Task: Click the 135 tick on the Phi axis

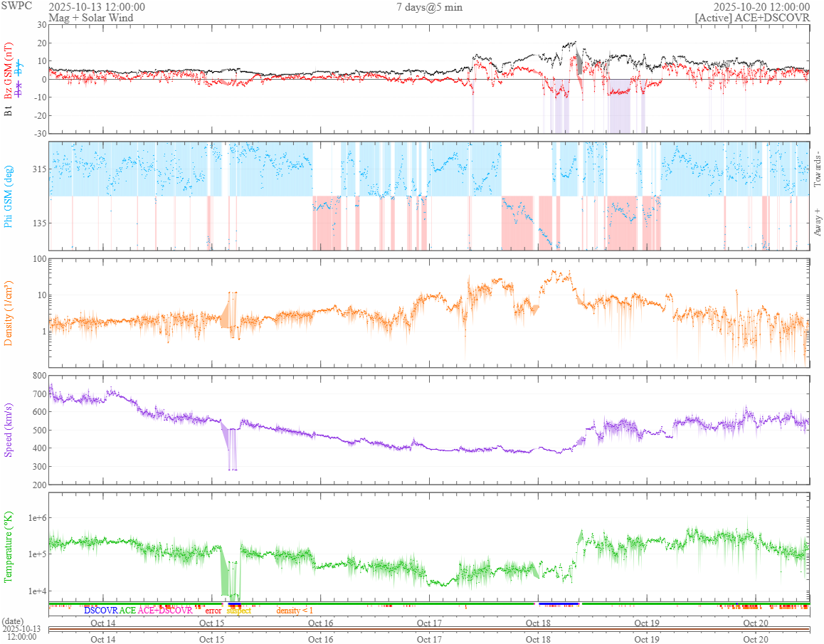Action: click(x=40, y=223)
